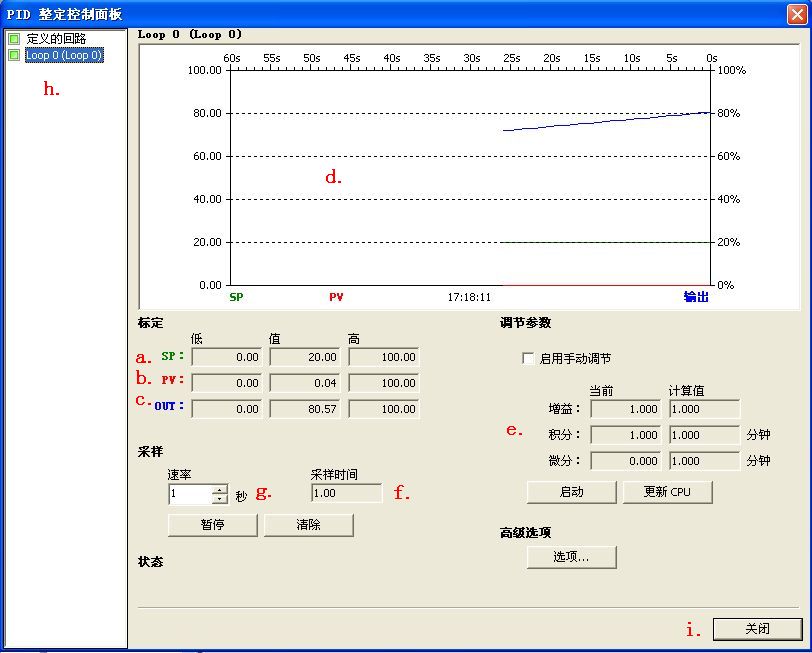Select Loop 0 (Loop 0) tree item

tap(64, 55)
